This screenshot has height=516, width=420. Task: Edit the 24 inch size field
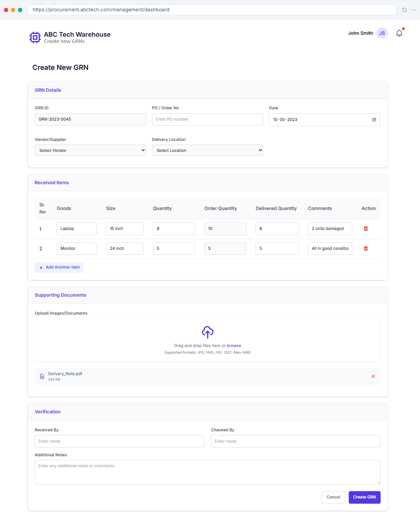tap(125, 249)
